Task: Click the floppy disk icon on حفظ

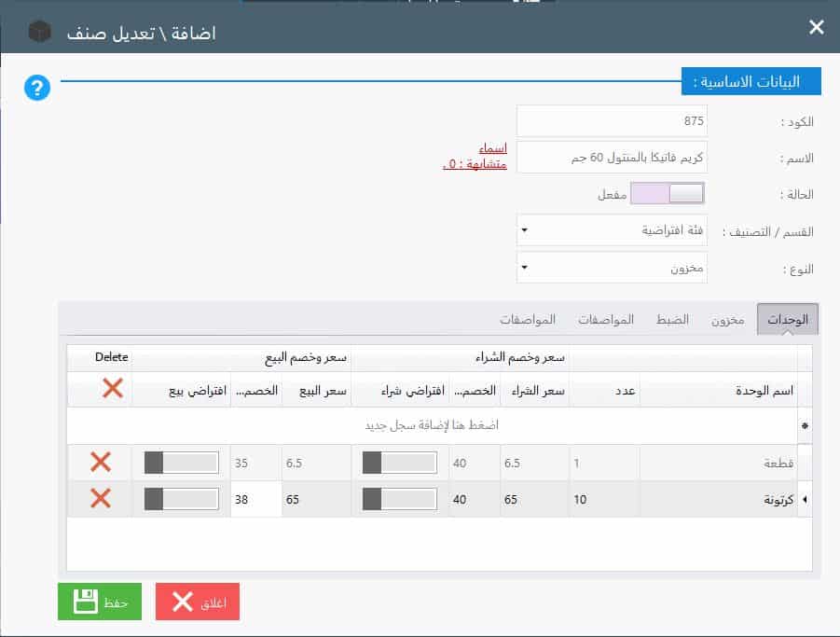Action: [85, 602]
